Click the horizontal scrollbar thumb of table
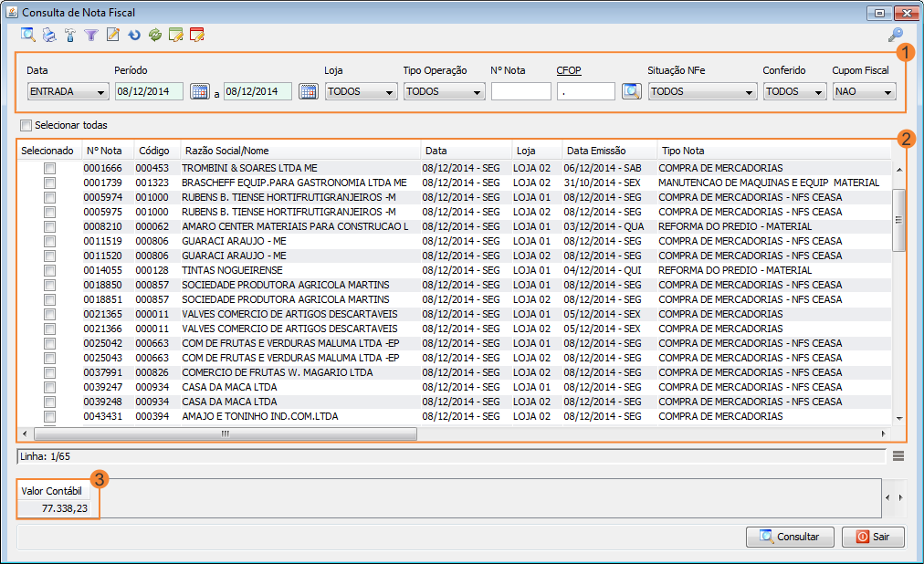924x564 pixels. coord(226,433)
